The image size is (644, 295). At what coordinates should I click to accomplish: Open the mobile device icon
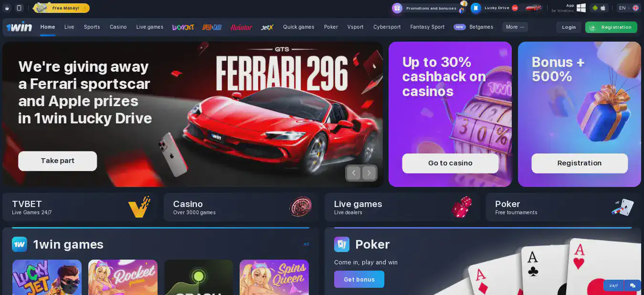tap(19, 8)
